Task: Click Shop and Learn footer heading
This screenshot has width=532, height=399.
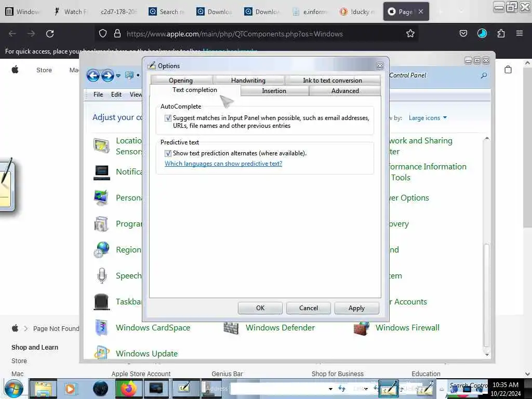Action: click(x=35, y=347)
